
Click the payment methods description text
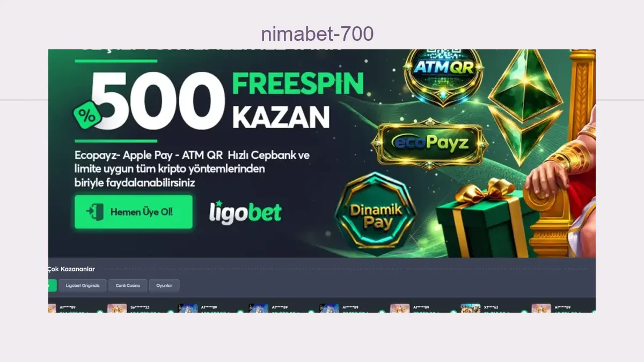pos(192,169)
